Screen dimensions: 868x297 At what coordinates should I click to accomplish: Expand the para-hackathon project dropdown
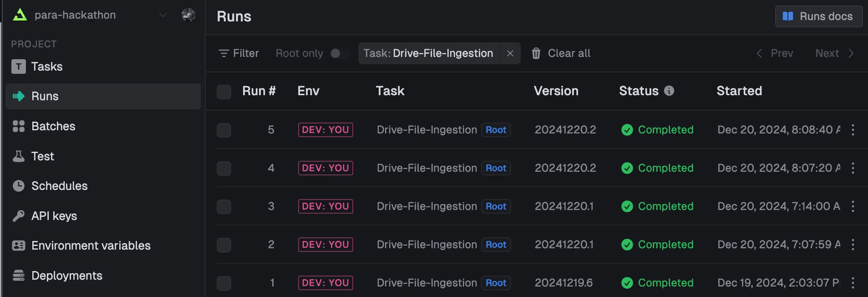click(x=162, y=15)
